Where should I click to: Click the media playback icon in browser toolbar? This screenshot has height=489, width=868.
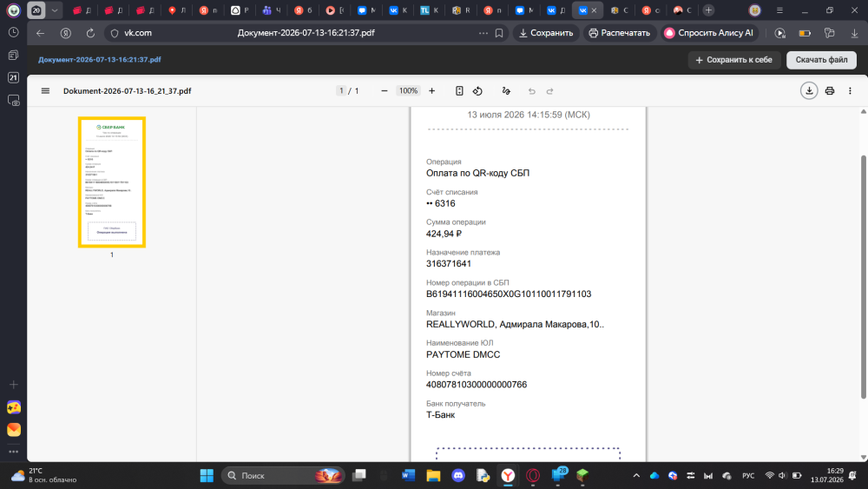[x=780, y=33]
